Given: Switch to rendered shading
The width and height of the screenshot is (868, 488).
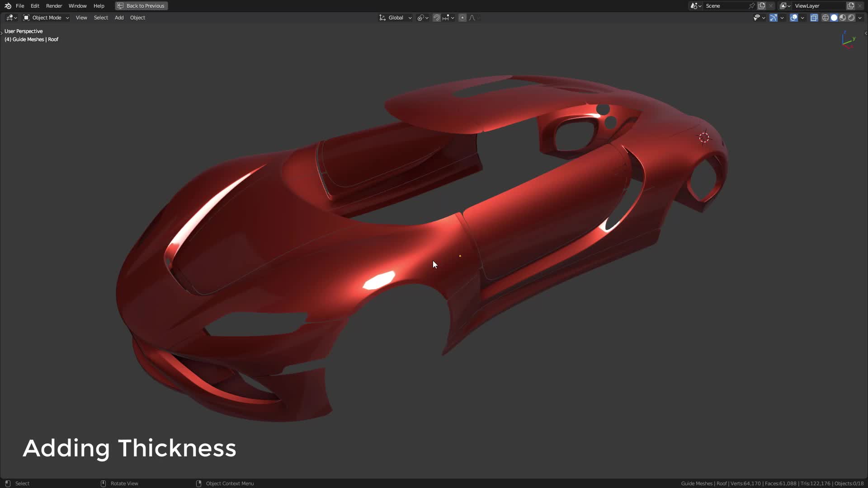Looking at the screenshot, I should 851,18.
